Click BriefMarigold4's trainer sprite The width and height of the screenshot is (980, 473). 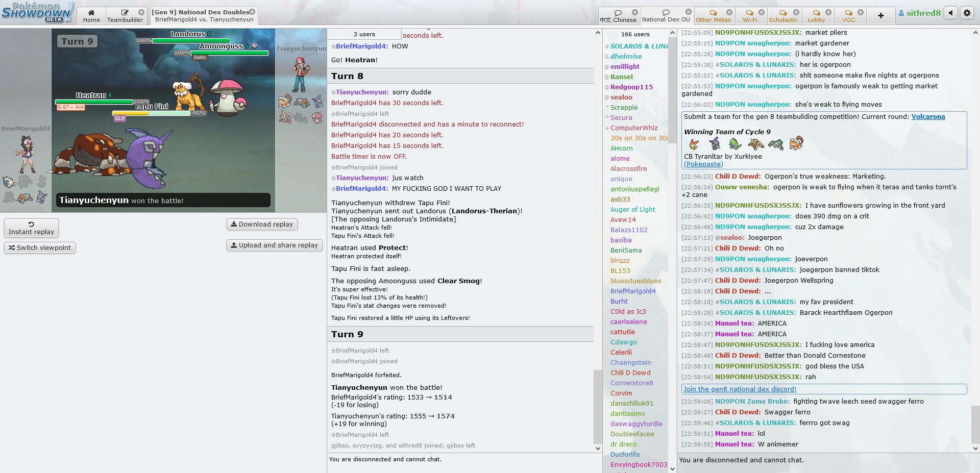coord(25,155)
